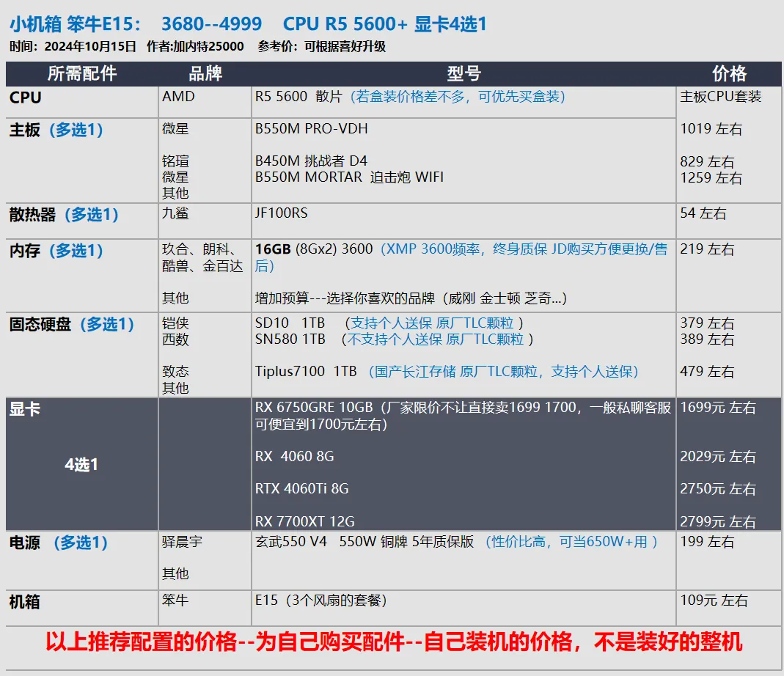784x676 pixels.
Task: Click the RX 7700XT 12G GPU entry
Action: pos(305,521)
